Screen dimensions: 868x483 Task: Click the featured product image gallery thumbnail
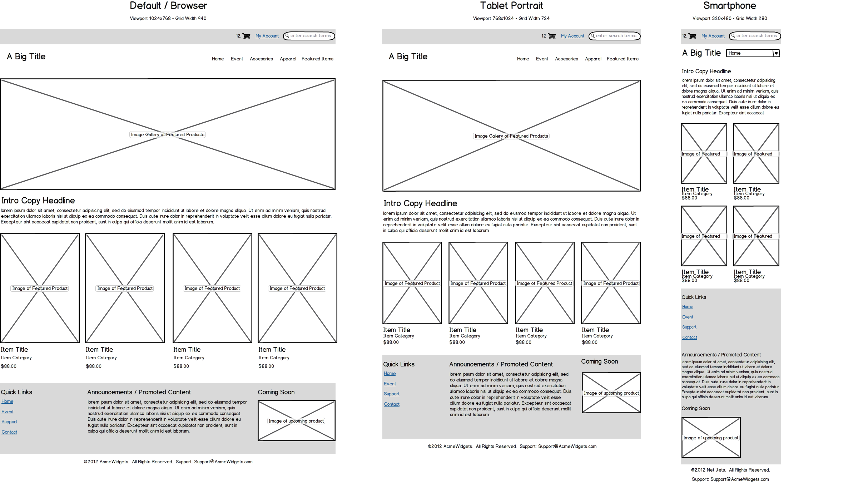168,134
